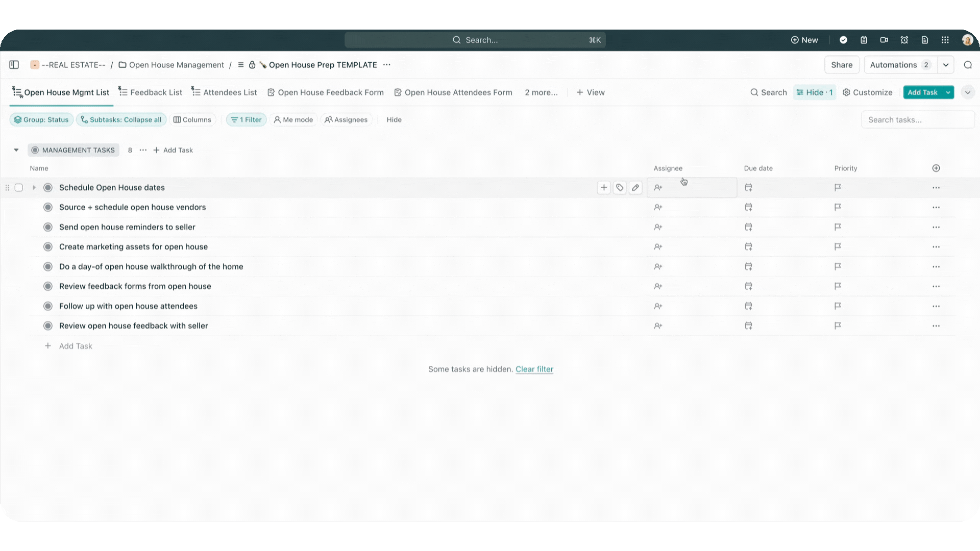Click the 'Add Task' button in MANAGEMENT TASKS section
Viewport: 980px width, 551px height.
[x=174, y=150]
